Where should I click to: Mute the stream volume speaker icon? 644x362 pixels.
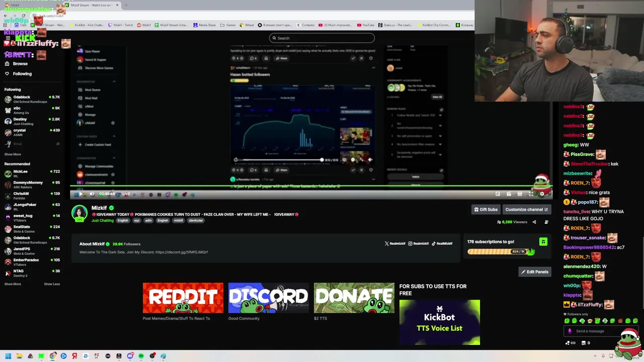tap(92, 194)
